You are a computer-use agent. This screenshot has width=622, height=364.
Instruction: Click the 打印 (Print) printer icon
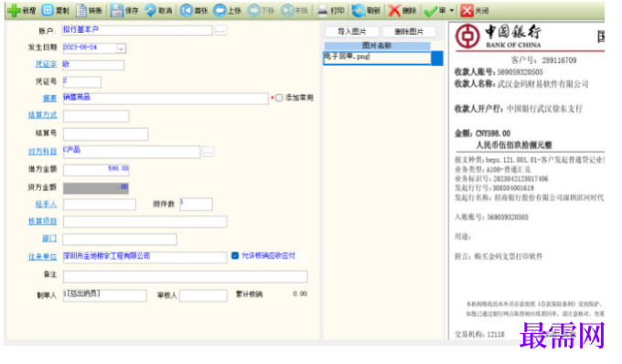tap(323, 10)
